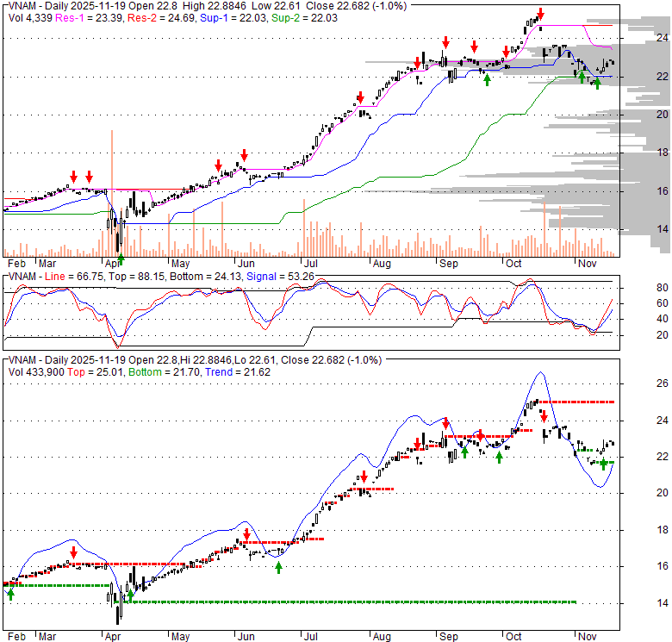Screen dimensions: 672x642
Task: Click the '26' price level on bottom chart axis
Action: click(x=663, y=383)
